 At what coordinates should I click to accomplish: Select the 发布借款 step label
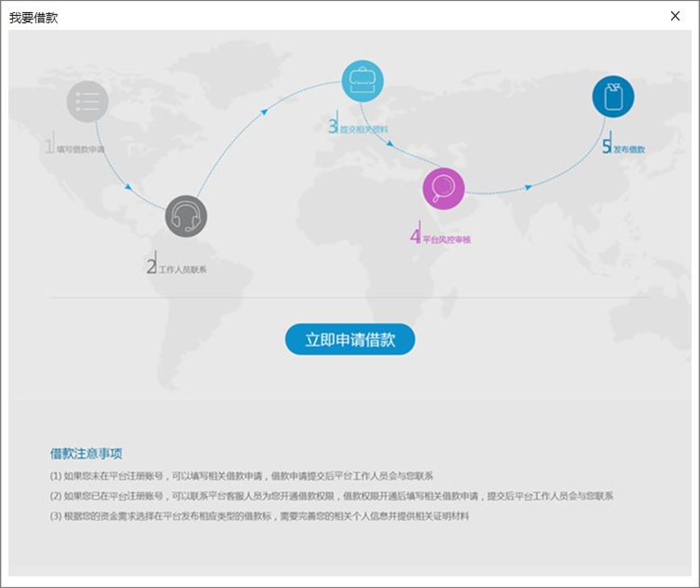tap(629, 149)
